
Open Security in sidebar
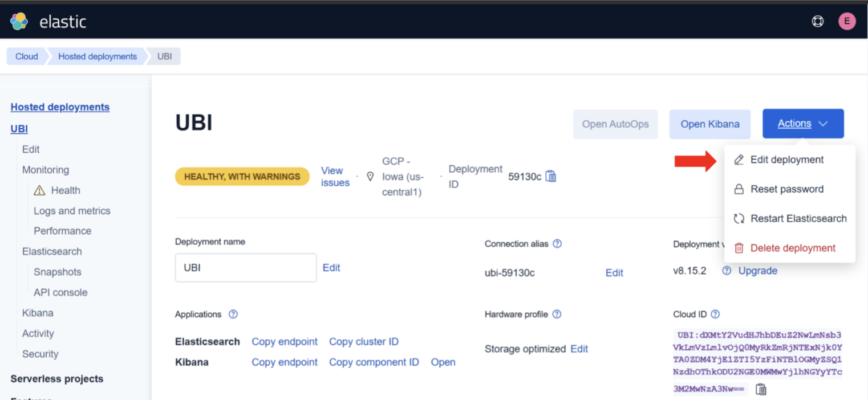tap(40, 354)
